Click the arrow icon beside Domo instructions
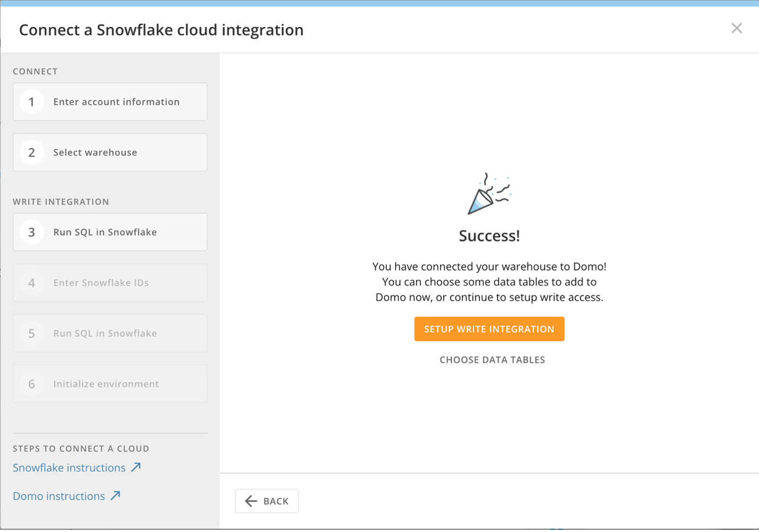This screenshot has height=532, width=759. 115,496
